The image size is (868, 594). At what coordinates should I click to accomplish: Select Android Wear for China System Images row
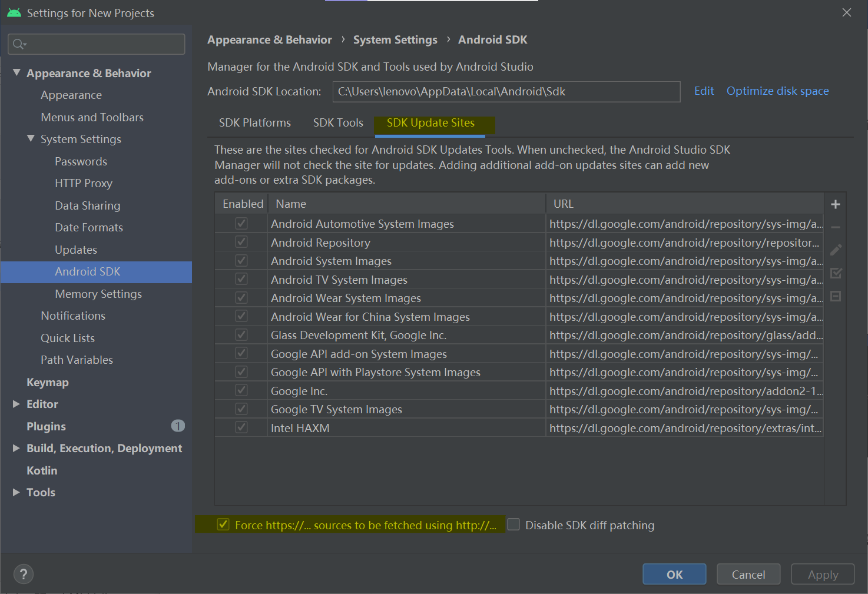click(x=519, y=317)
